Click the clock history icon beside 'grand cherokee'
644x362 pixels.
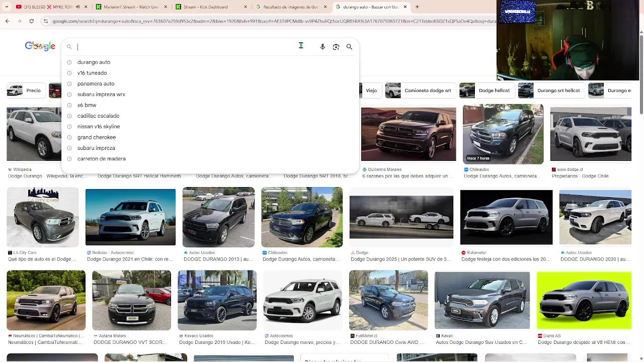(69, 137)
